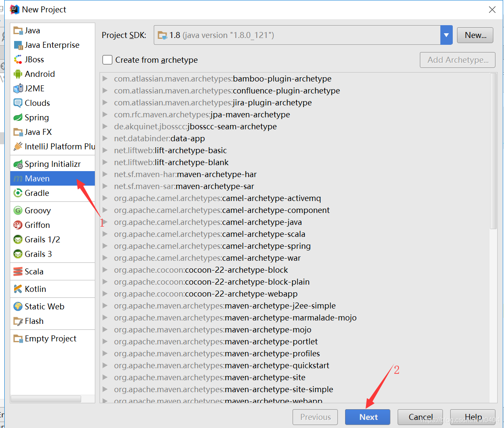
Task: Click the IntelliJ IDEA logo in title bar
Action: coord(15,10)
